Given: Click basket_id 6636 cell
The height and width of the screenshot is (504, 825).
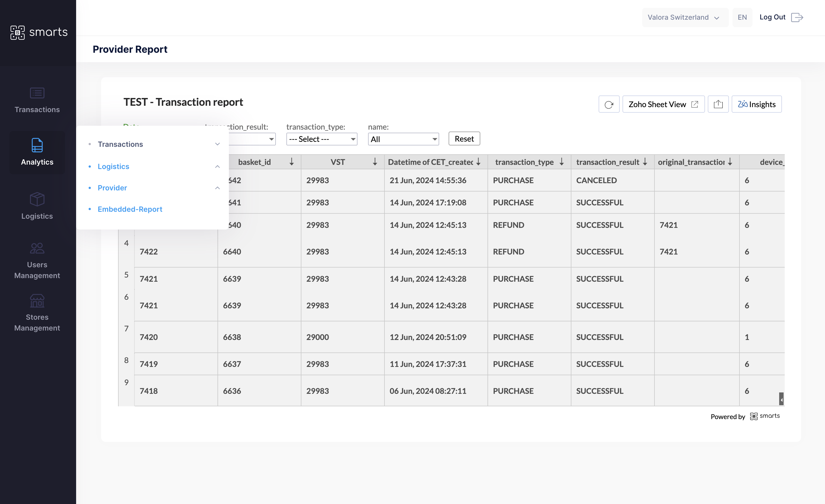Looking at the screenshot, I should pos(259,390).
